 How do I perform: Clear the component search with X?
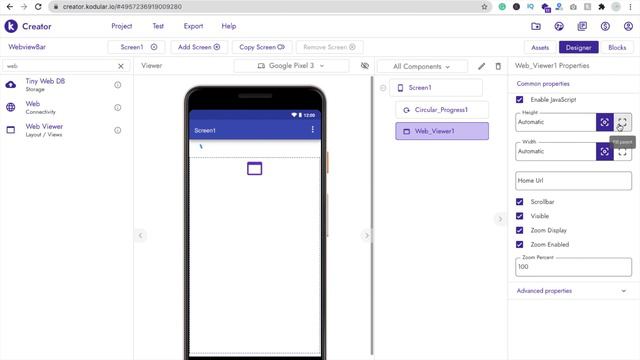click(x=121, y=66)
